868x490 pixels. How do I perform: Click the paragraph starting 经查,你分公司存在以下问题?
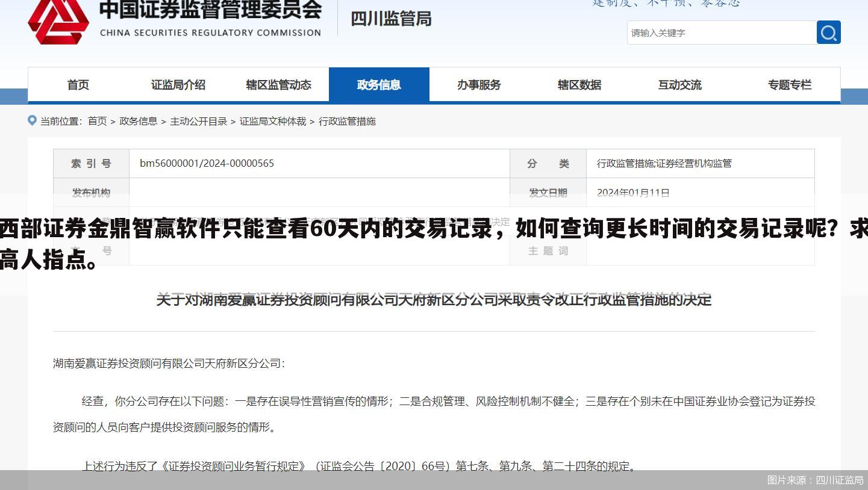pyautogui.click(x=434, y=414)
